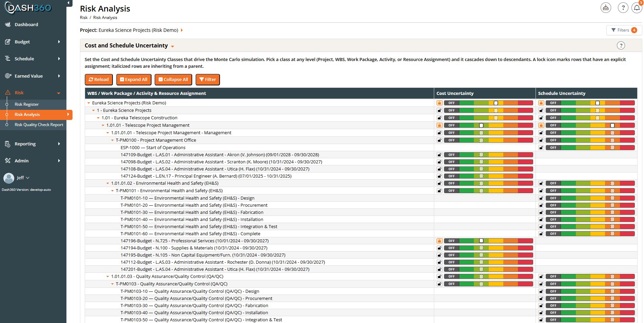Click the schedule lock icon for Eureka Science Projects (Risk Demo)

click(x=541, y=103)
